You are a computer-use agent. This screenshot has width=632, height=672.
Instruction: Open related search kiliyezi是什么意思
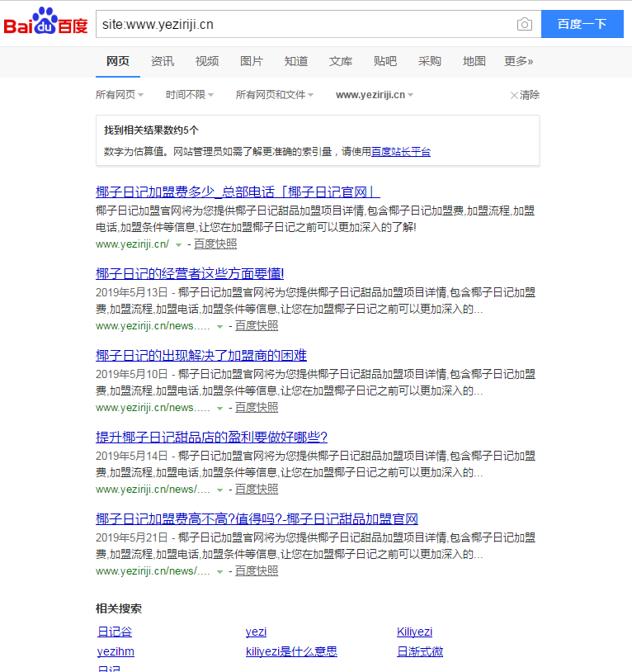291,651
